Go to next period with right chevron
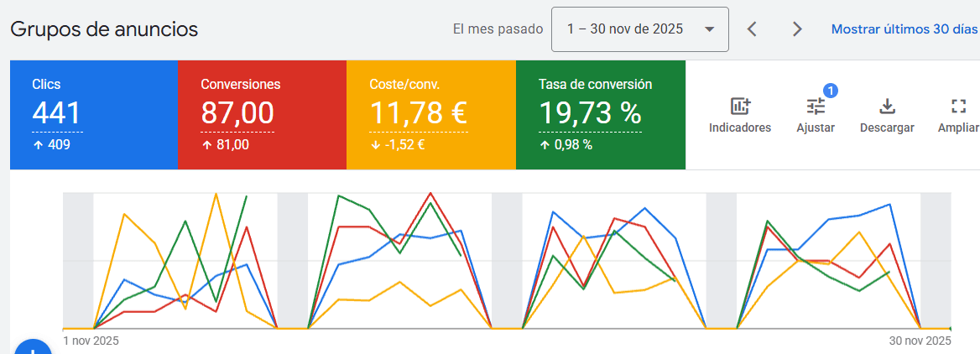Screen dimensions: 980x354 click(796, 29)
